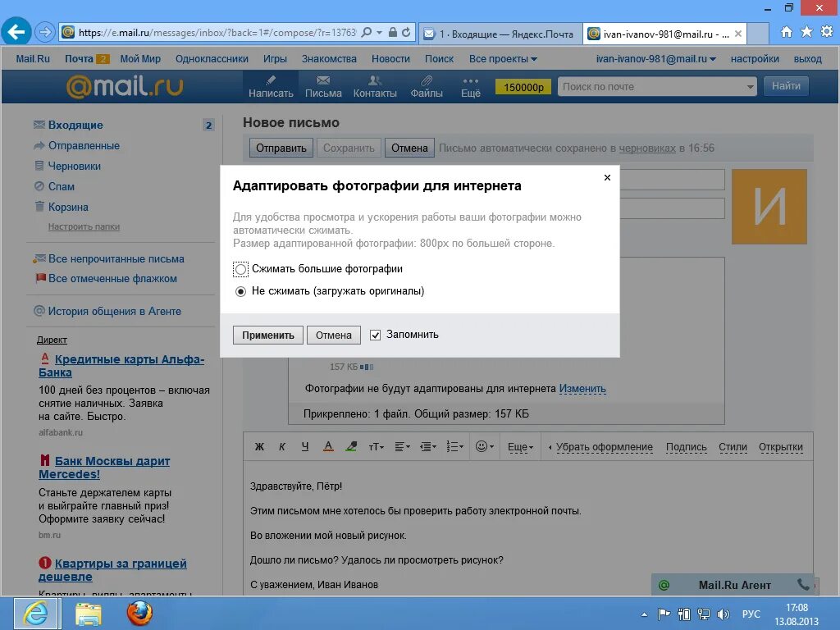This screenshot has height=630, width=840.
Task: Open the Отправленные folder
Action: 84,146
